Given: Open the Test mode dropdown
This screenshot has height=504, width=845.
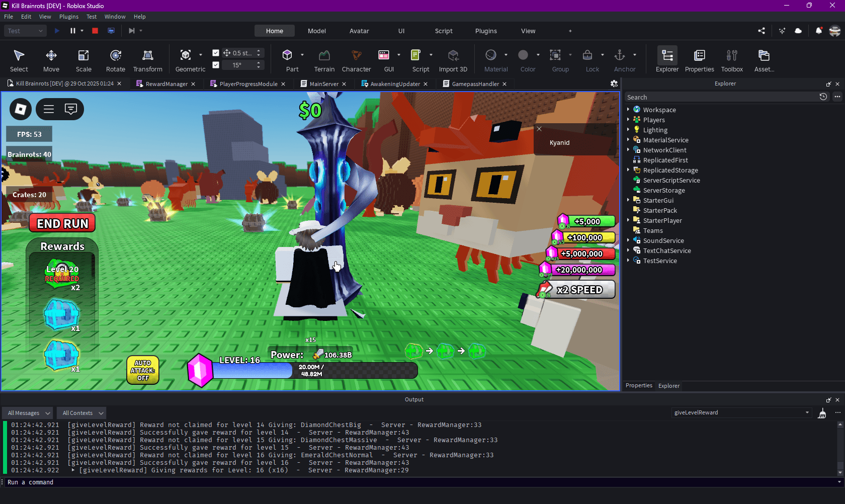Looking at the screenshot, I should (25, 31).
